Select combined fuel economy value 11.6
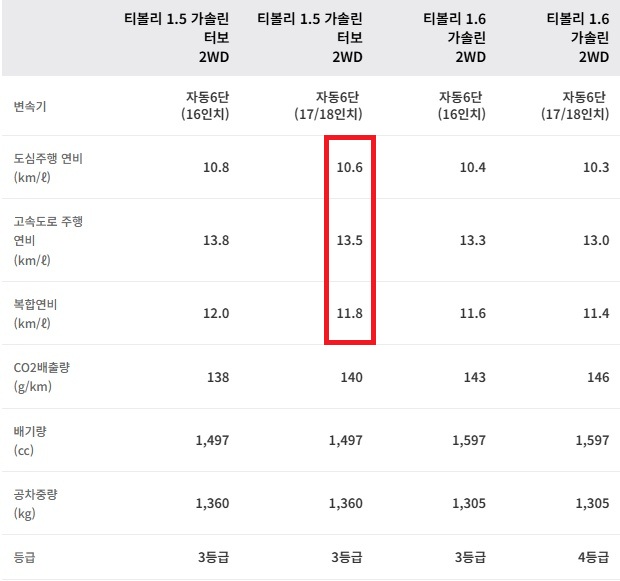 (x=473, y=313)
